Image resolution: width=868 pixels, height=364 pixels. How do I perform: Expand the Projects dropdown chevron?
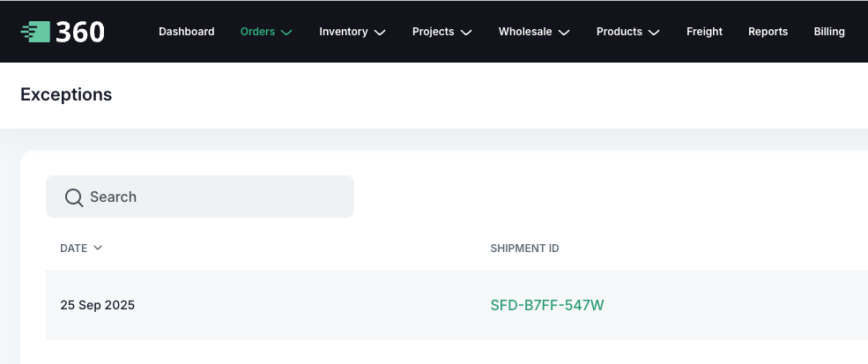(466, 33)
